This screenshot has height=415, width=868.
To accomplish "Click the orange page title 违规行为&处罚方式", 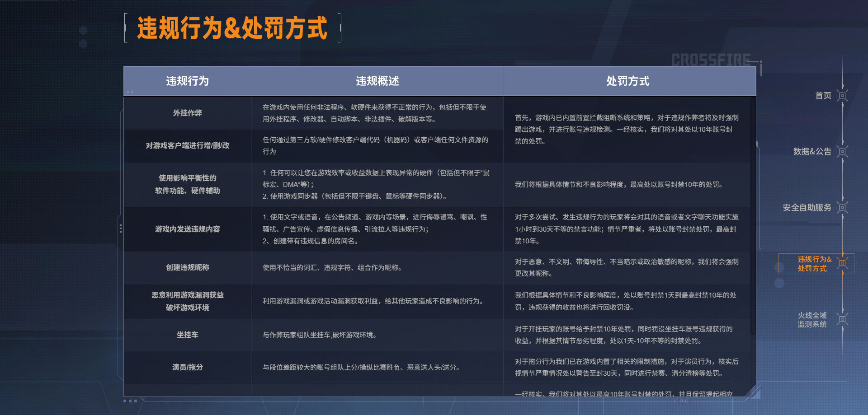I will tap(232, 28).
